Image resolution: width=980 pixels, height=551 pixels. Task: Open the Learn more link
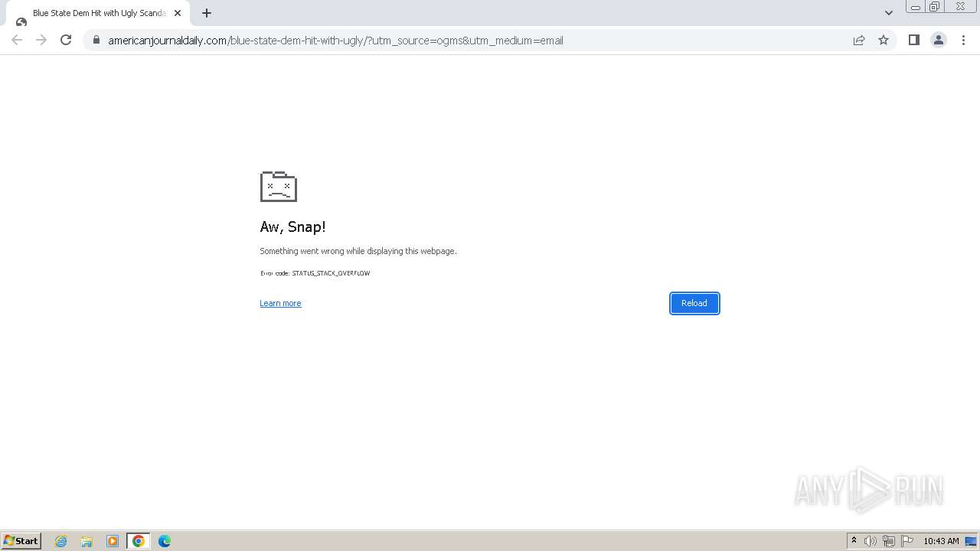tap(280, 303)
